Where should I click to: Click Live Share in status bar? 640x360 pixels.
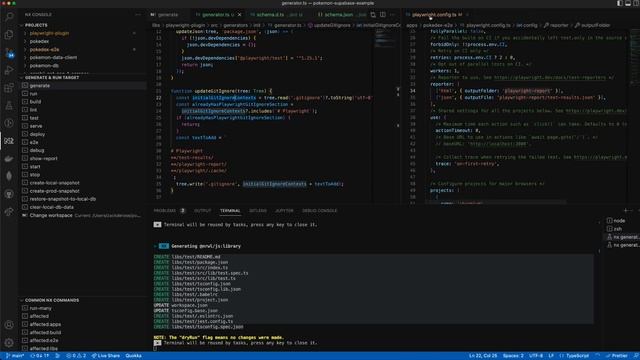(x=106, y=356)
